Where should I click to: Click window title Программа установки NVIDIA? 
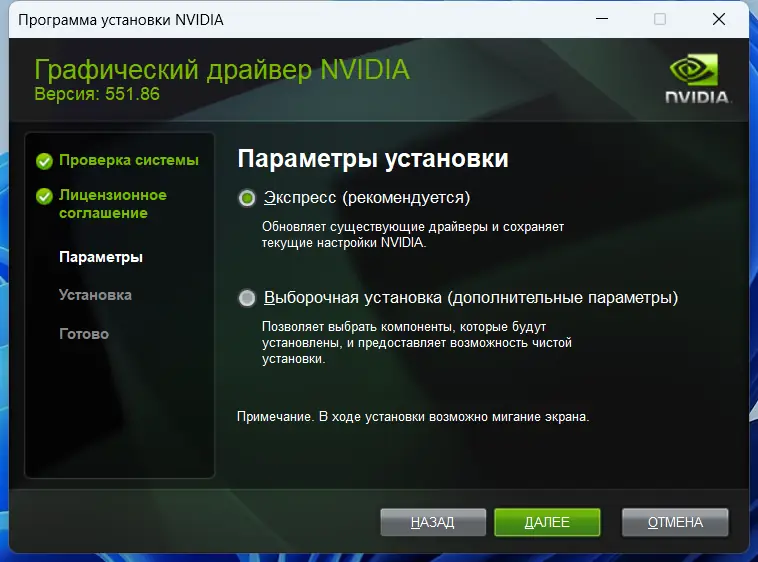click(x=121, y=20)
